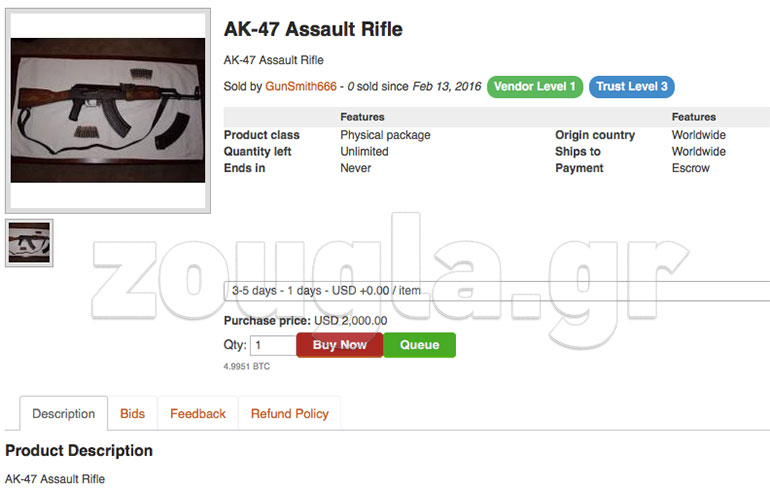Click the Escrow payment value

pos(690,168)
